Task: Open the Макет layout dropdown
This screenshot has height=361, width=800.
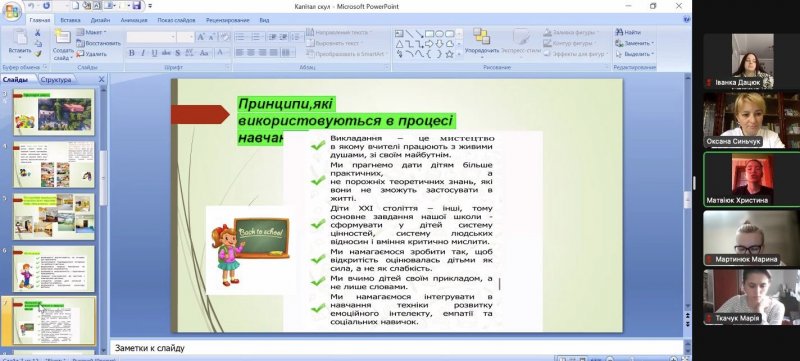Action: pyautogui.click(x=91, y=32)
